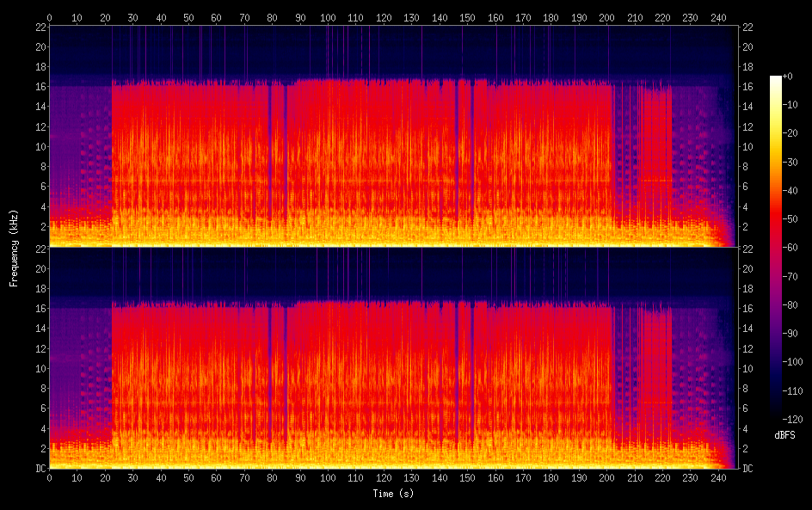Select the '-30' value on the color scale
The width and height of the screenshot is (812, 510).
[790, 162]
